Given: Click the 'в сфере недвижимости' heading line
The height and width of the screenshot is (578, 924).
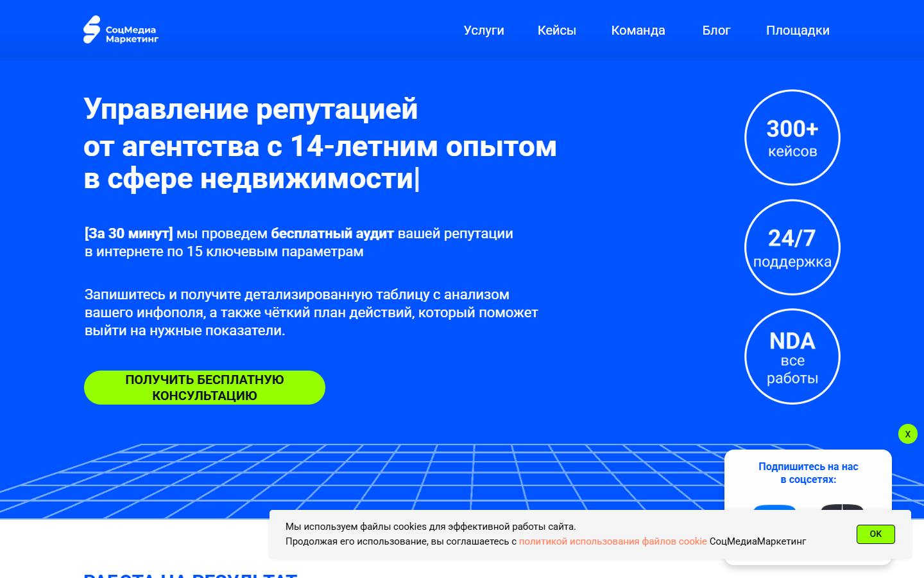Looking at the screenshot, I should (248, 178).
